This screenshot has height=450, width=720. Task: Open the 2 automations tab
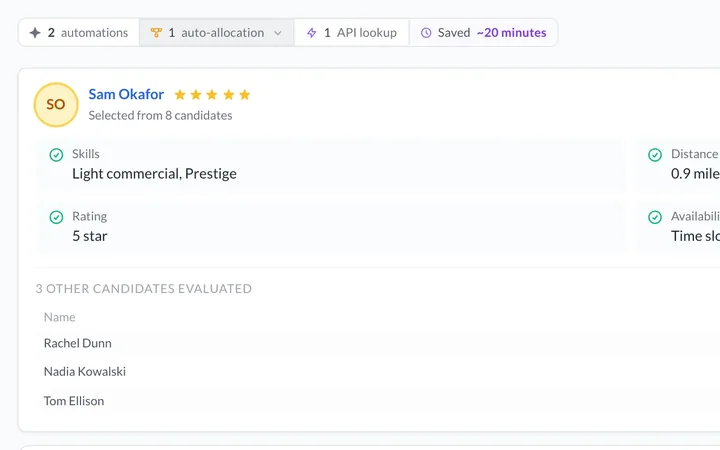pos(79,33)
